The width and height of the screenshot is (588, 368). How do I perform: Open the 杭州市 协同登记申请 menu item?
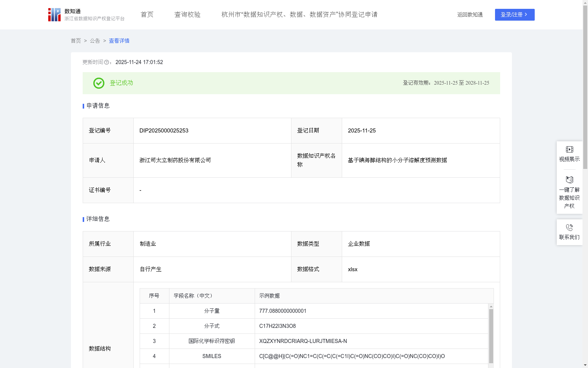click(300, 15)
